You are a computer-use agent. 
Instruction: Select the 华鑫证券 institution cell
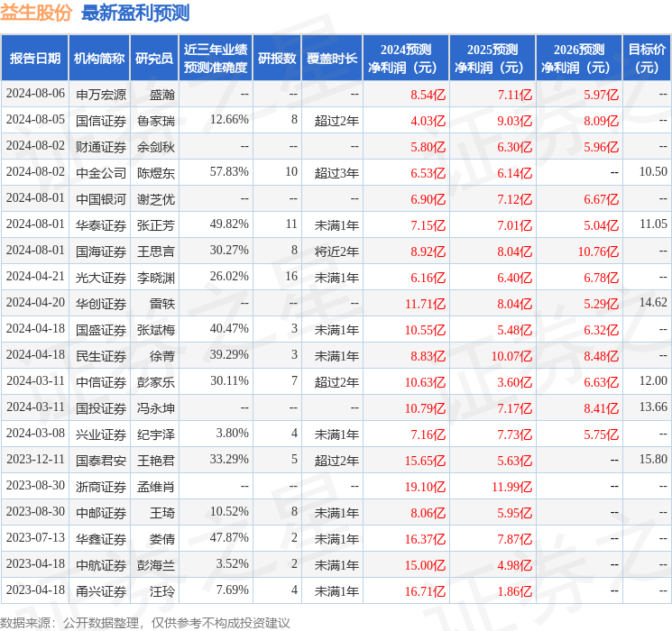pos(101,539)
